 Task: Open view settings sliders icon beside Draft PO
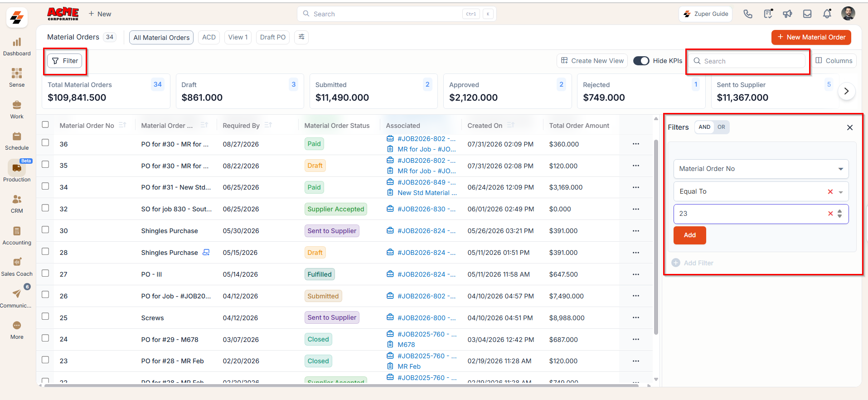(301, 37)
